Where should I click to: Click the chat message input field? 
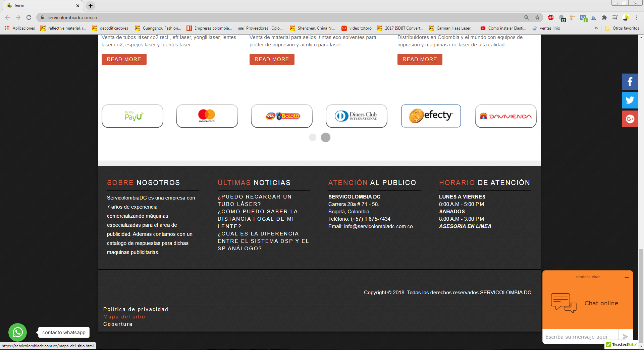tap(580, 337)
